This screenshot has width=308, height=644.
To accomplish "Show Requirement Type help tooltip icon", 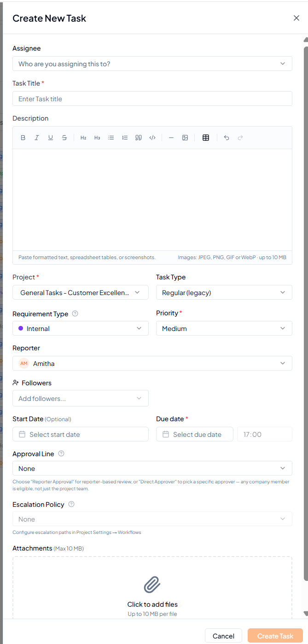I will tap(75, 313).
